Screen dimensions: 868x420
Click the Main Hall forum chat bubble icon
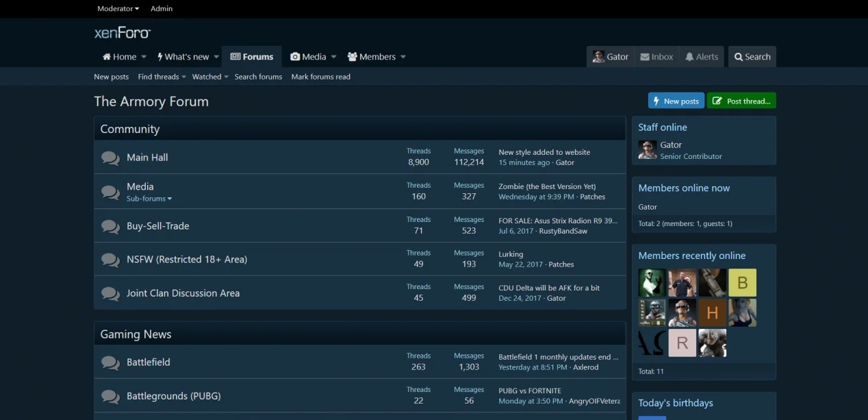pyautogui.click(x=110, y=158)
